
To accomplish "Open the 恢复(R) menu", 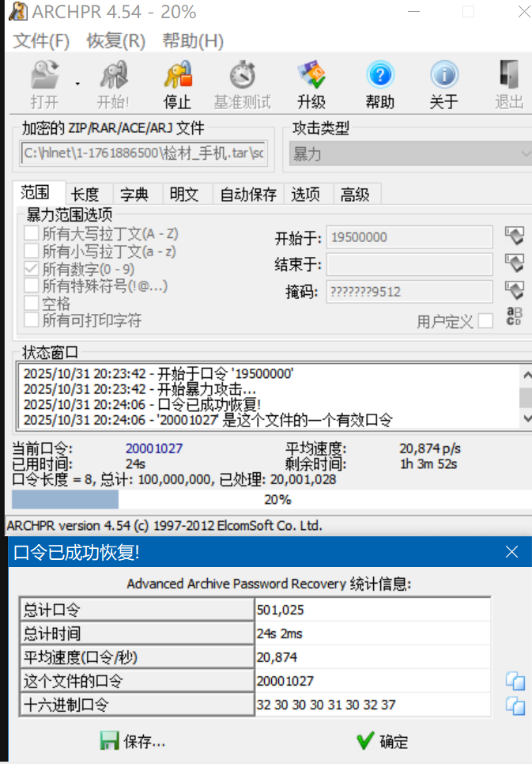I will [116, 41].
